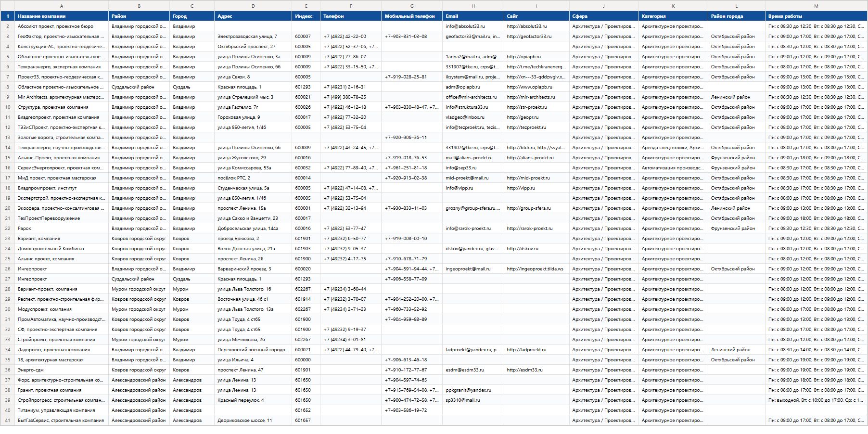Click the 'Время работы' header cell
868x434 pixels.
[816, 16]
